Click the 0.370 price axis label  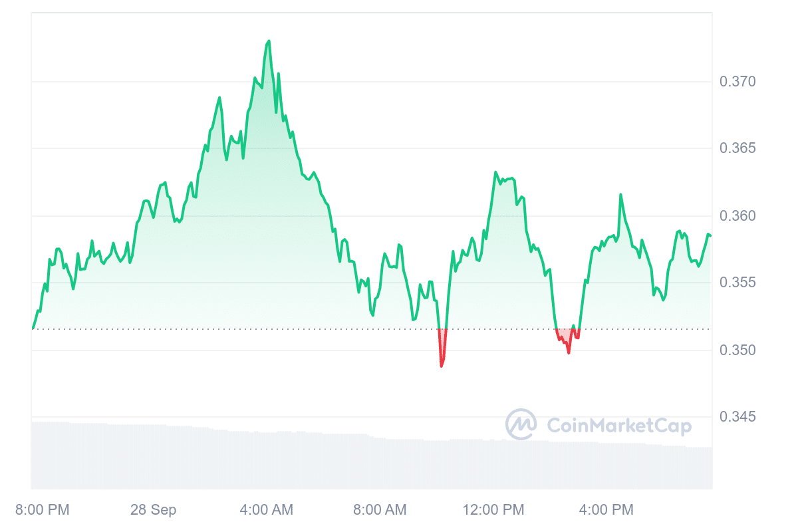click(x=737, y=82)
